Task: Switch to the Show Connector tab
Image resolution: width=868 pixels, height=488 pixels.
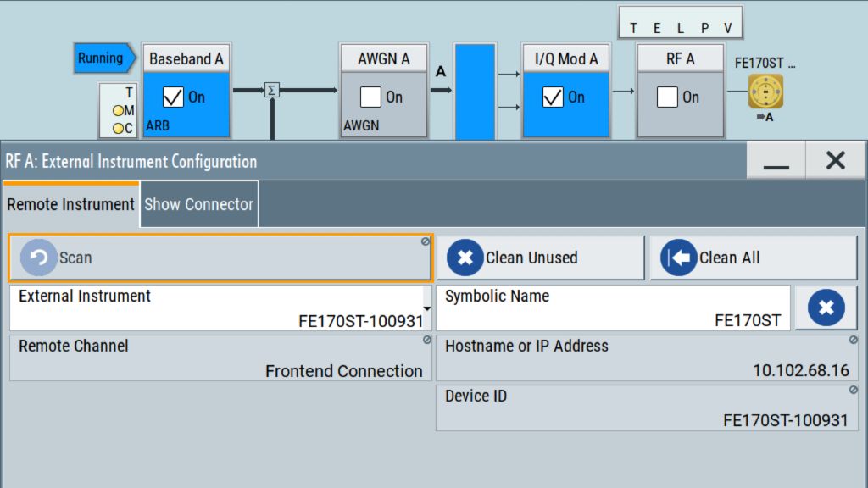Action: 199,204
